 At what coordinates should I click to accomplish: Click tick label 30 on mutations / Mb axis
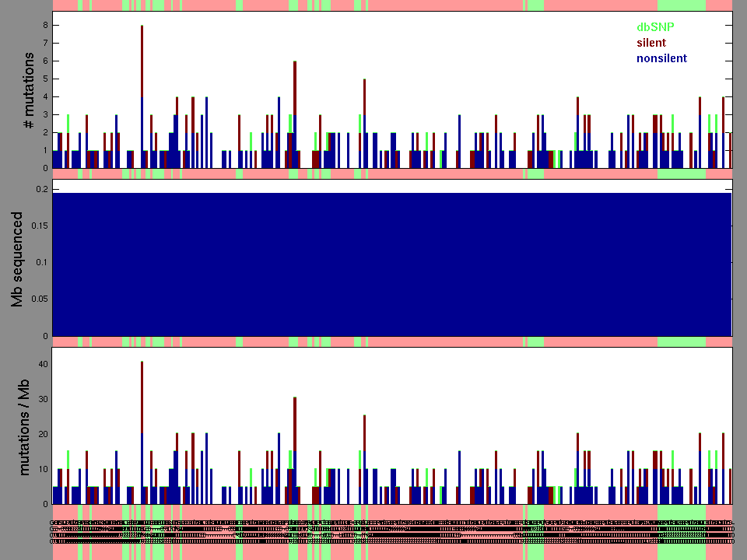click(x=44, y=399)
